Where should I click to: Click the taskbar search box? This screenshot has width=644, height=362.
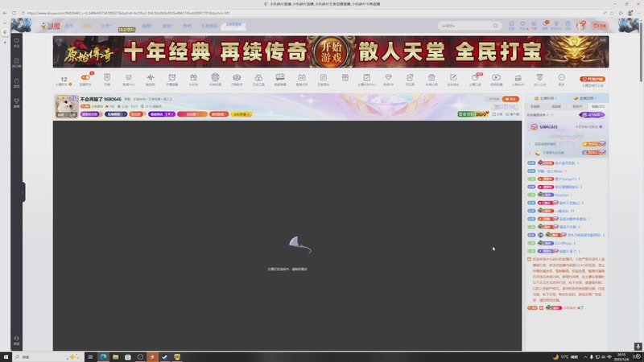coord(47,357)
